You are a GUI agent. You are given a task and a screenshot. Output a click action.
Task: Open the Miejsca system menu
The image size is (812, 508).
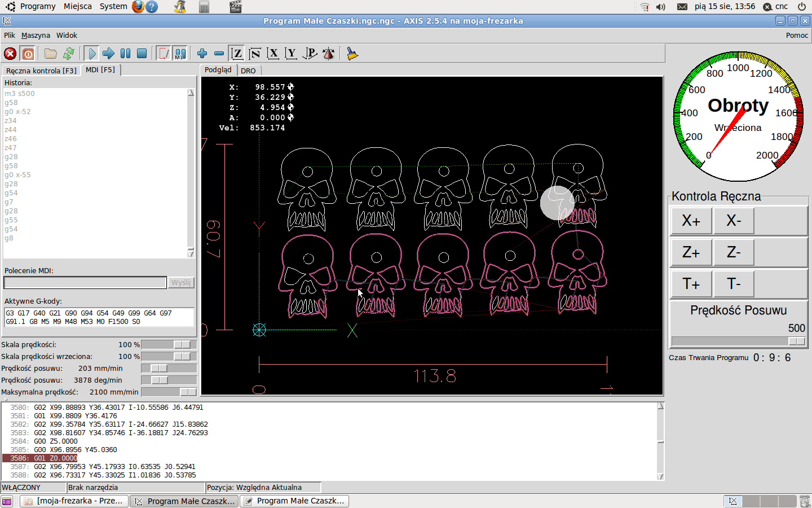(78, 6)
